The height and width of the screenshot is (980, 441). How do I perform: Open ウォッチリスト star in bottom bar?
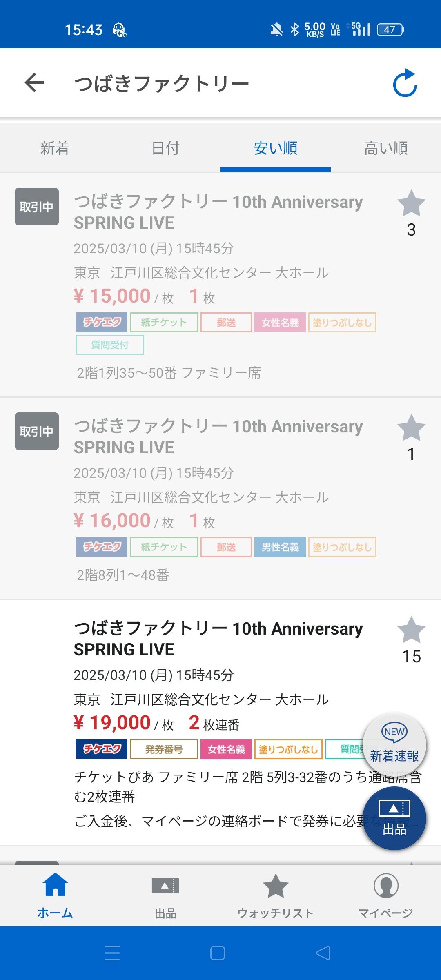276,895
